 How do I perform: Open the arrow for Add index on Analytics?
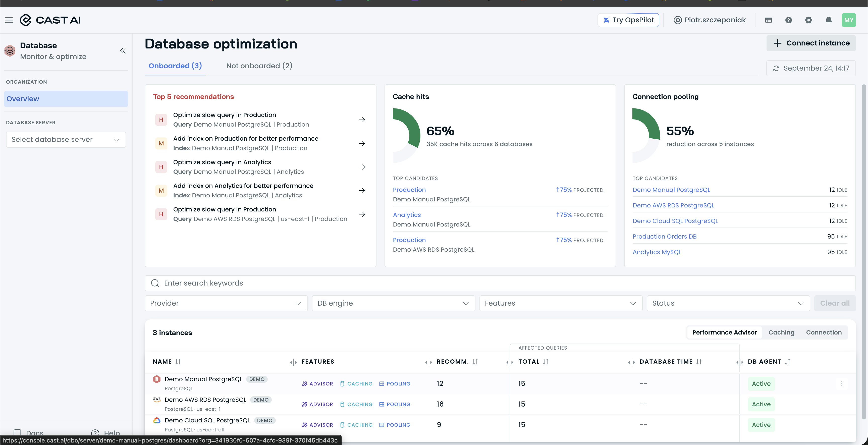(x=362, y=191)
